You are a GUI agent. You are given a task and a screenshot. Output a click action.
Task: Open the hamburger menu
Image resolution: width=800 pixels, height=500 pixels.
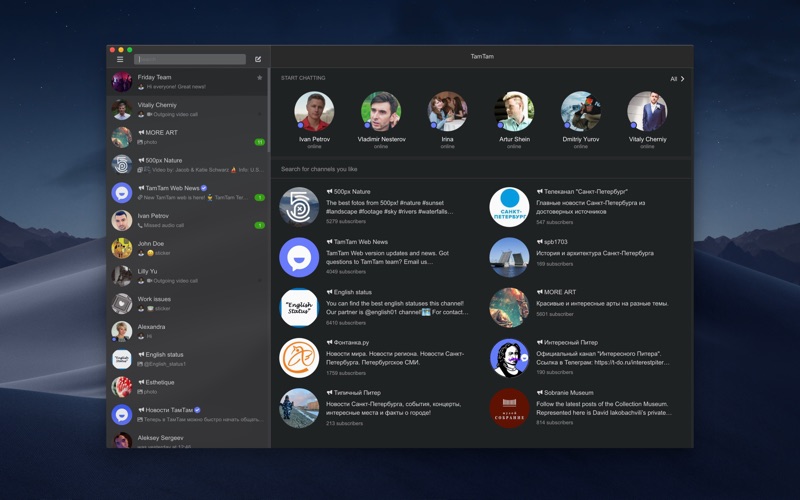(x=120, y=59)
